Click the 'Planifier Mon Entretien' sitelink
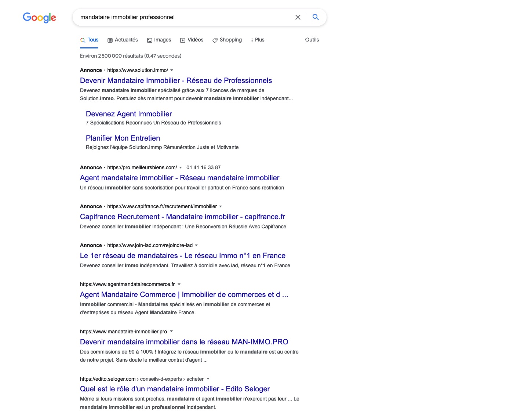Image resolution: width=528 pixels, height=420 pixels. pyautogui.click(x=123, y=138)
